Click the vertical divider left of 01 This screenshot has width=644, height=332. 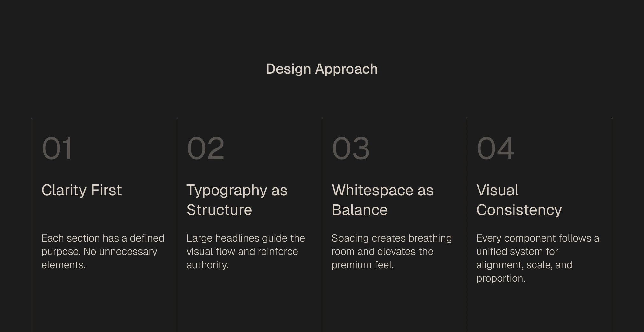pyautogui.click(x=32, y=223)
